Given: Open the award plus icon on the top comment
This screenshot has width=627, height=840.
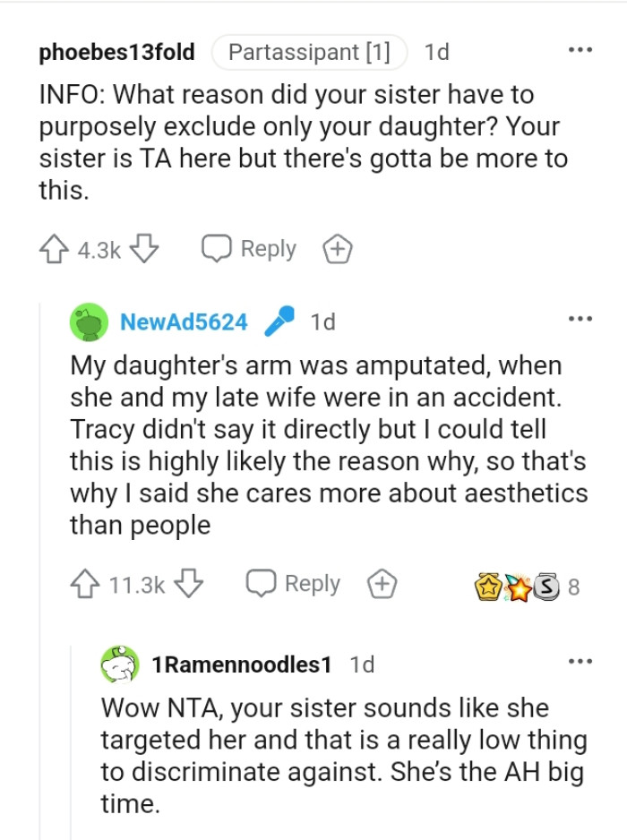Looking at the screenshot, I should (338, 249).
